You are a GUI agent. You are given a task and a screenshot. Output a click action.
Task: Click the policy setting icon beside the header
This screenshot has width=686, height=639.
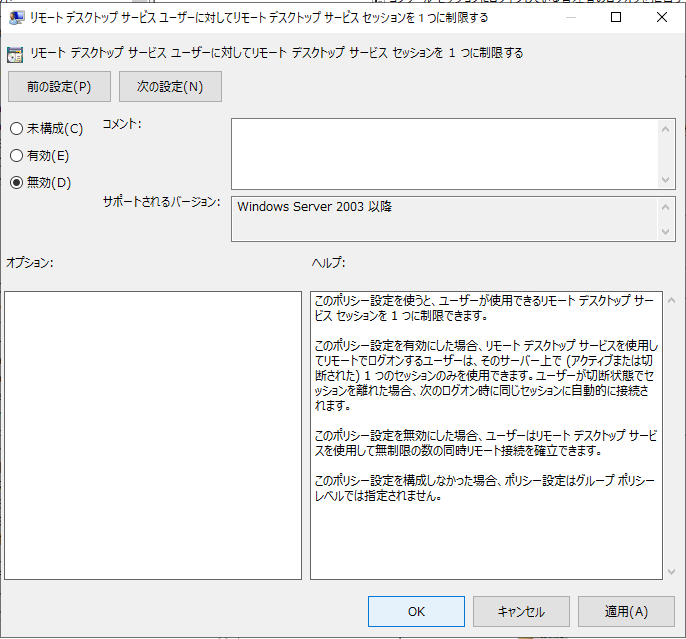[15, 53]
